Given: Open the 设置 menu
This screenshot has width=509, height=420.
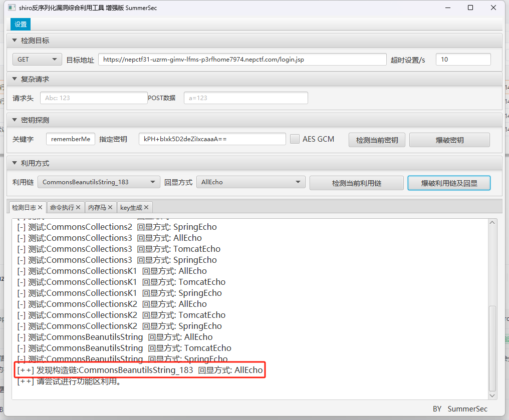Looking at the screenshot, I should (x=21, y=25).
